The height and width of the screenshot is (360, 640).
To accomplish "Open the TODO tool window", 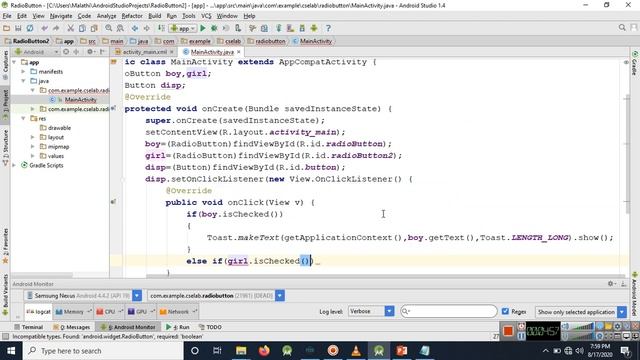I will coord(210,327).
